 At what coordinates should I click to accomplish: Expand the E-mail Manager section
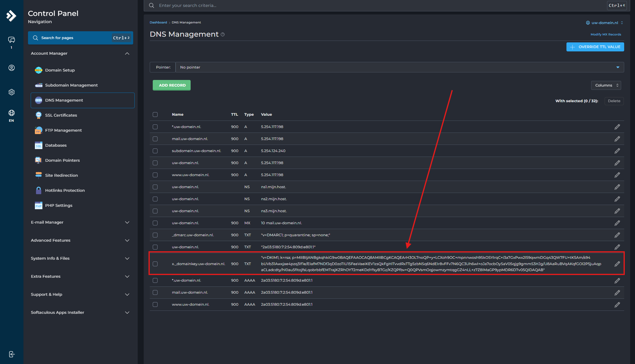[x=80, y=222]
